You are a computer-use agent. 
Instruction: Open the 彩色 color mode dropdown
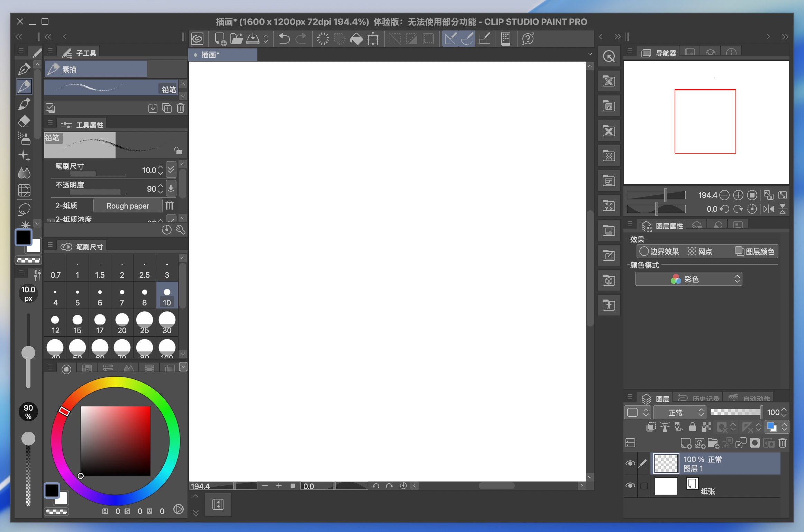click(x=688, y=279)
